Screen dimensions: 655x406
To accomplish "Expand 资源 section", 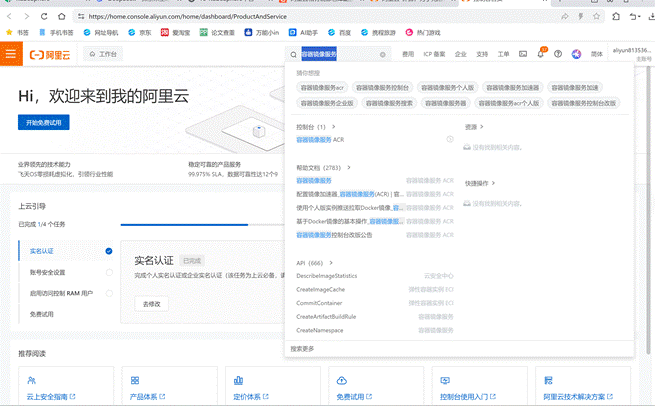I will point(474,127).
